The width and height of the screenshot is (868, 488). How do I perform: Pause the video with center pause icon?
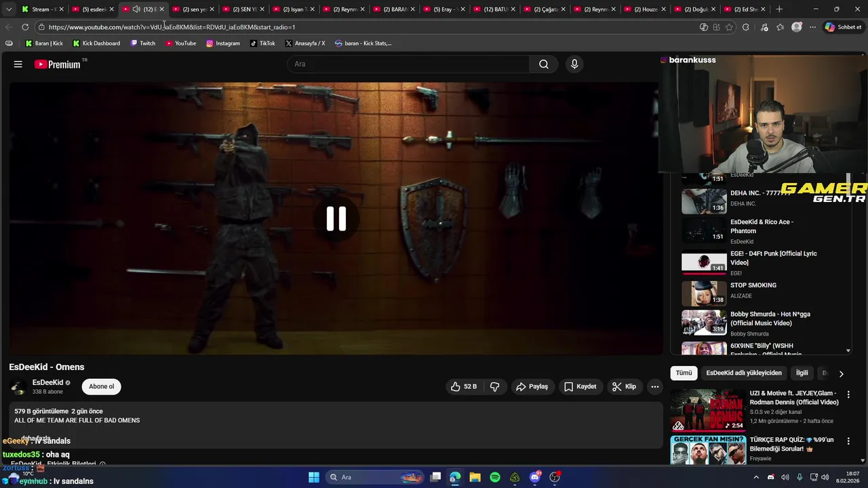coord(336,218)
